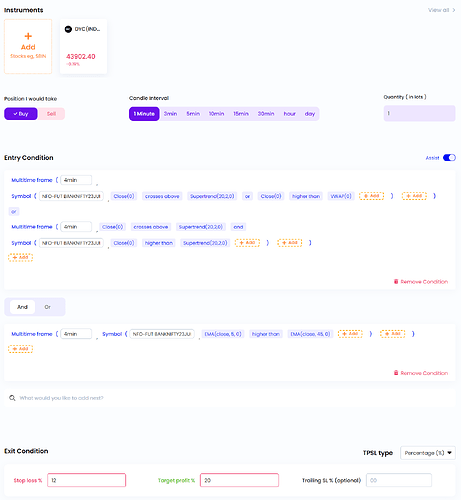This screenshot has width=461, height=500.
Task: Click dashed Add chip after VWAP(0)
Action: (371, 196)
